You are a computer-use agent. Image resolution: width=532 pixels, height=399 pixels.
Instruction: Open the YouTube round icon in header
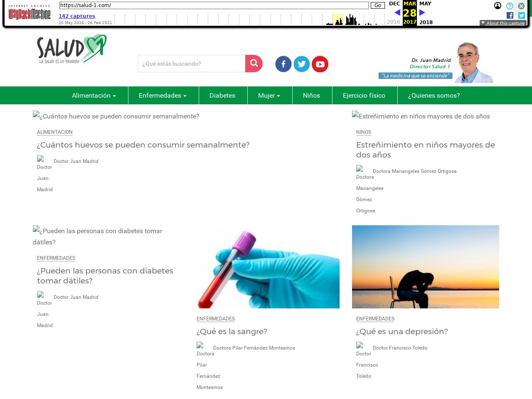click(320, 64)
